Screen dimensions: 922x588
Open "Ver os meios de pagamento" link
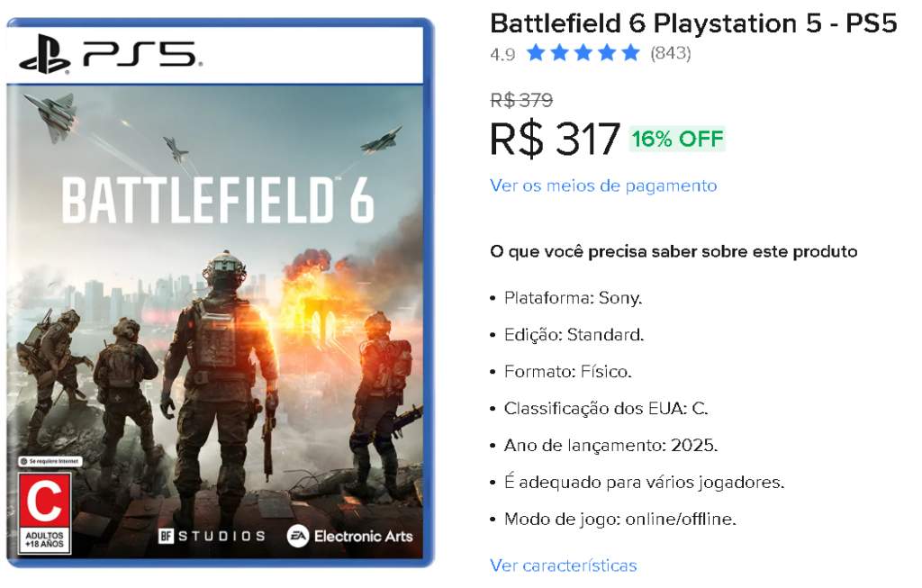click(x=603, y=185)
